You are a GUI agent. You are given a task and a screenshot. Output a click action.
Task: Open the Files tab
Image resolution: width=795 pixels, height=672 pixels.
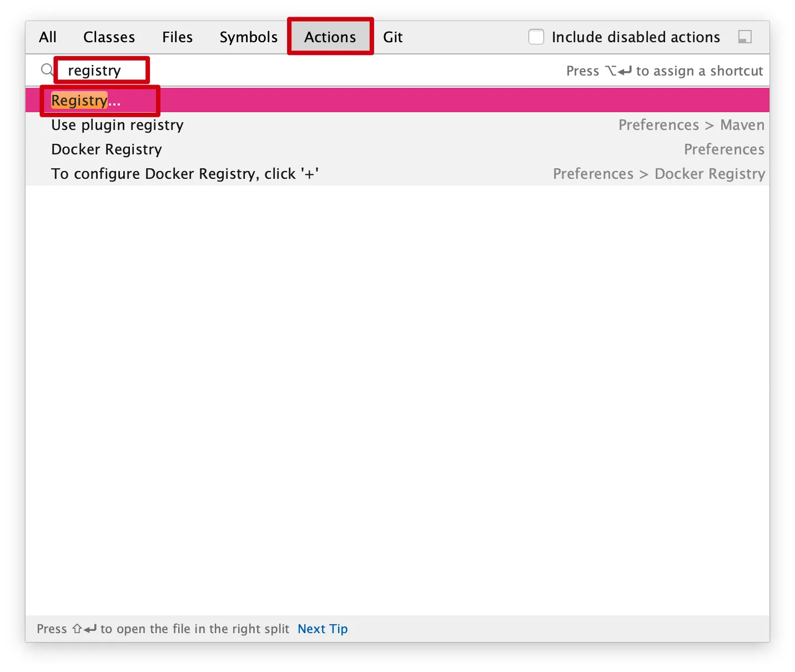pyautogui.click(x=177, y=37)
